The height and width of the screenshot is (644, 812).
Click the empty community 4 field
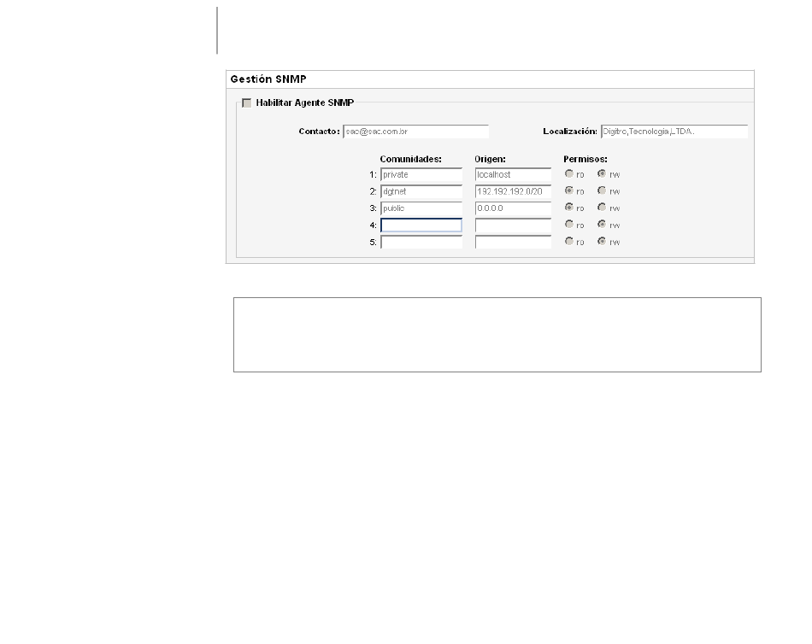[421, 225]
